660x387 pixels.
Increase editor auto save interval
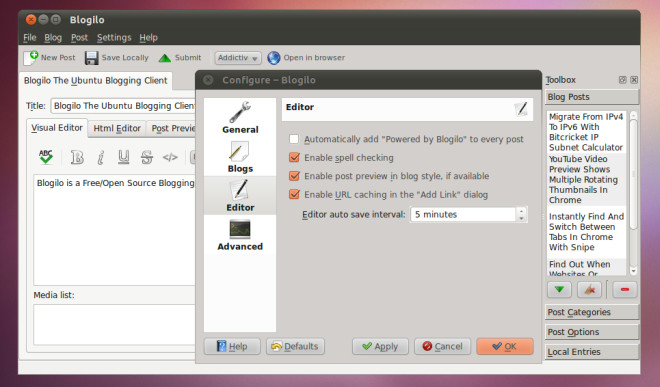522,211
